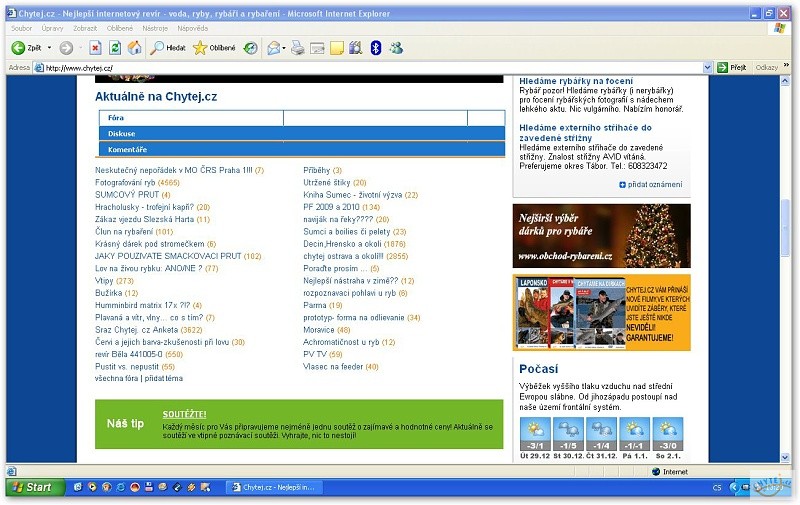
Task: Open Hledáme rybářky na focení ad
Action: click(x=576, y=81)
